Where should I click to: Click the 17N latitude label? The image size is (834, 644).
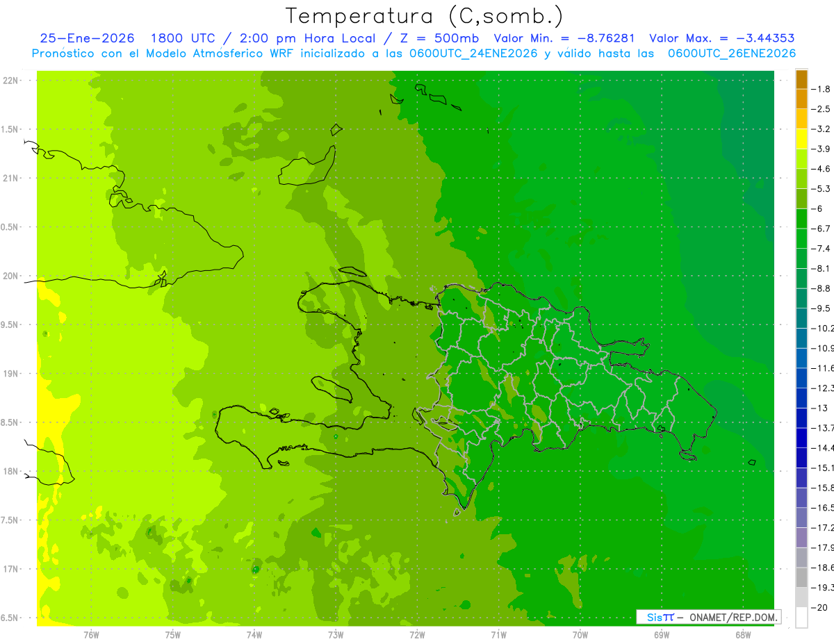12,569
